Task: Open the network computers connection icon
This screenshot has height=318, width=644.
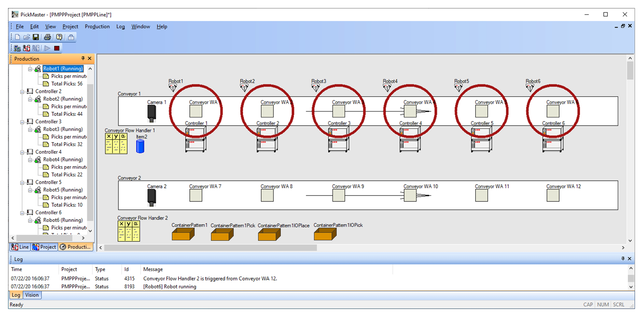Action: click(17, 48)
